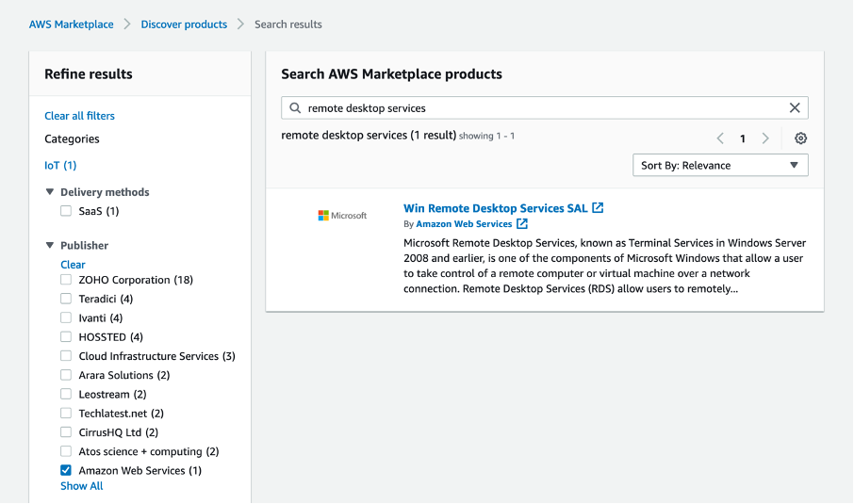The width and height of the screenshot is (854, 504).
Task: Click in the marketplace search input field
Action: (545, 107)
